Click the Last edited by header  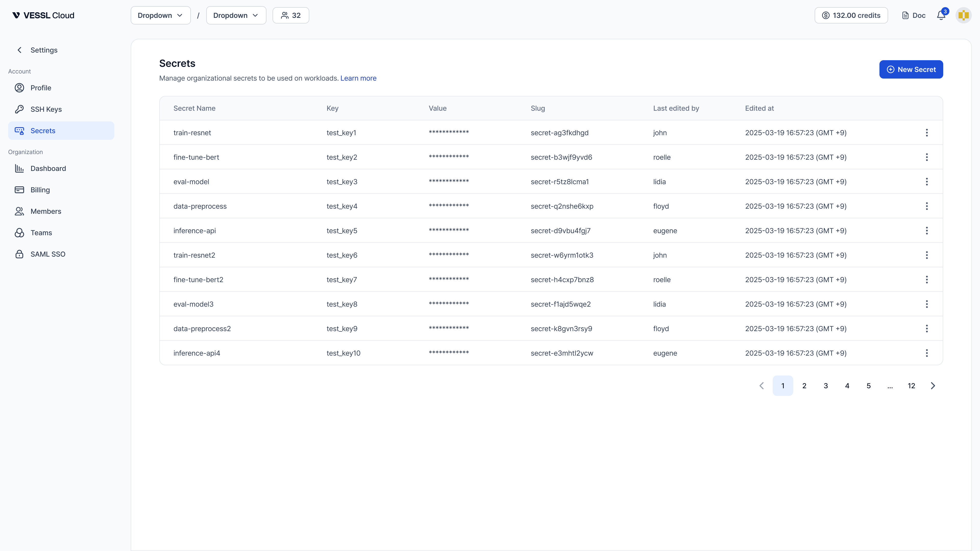[x=676, y=108]
